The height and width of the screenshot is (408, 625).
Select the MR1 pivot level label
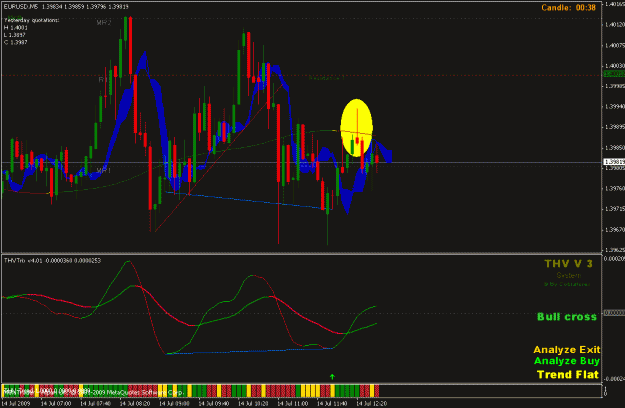tap(104, 171)
